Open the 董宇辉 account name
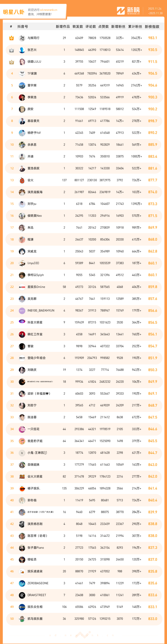The height and width of the screenshot is (644, 167). pos(32,86)
